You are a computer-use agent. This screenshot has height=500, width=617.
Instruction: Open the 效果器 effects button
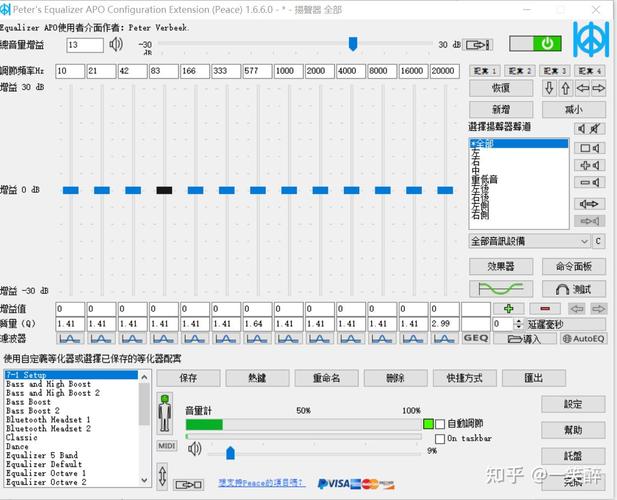click(501, 267)
